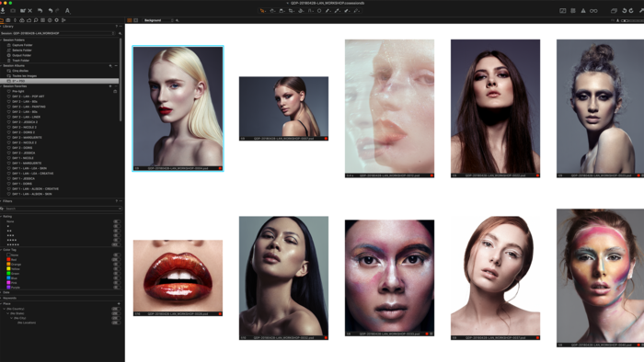Click the Filters search field

click(x=63, y=209)
